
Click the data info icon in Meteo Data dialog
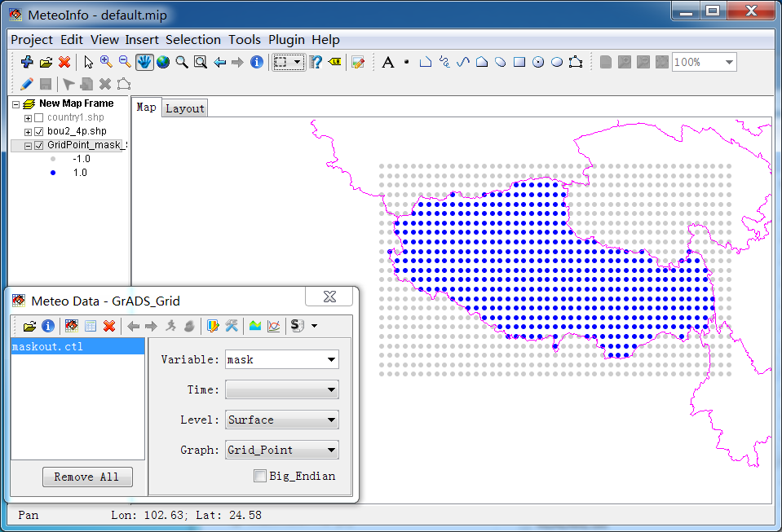click(x=47, y=325)
